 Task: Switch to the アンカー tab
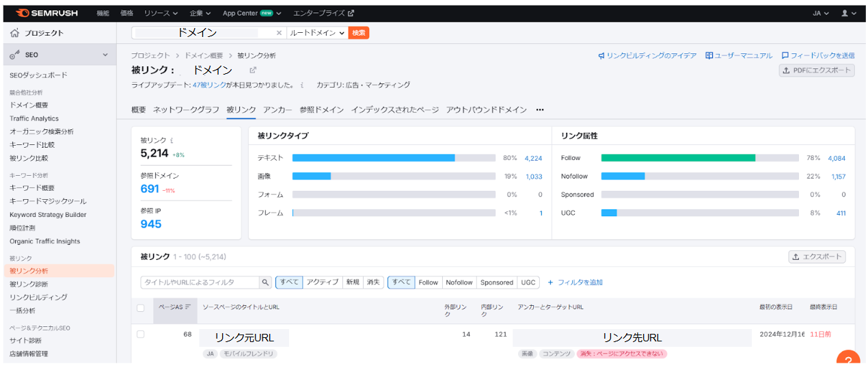coord(277,109)
